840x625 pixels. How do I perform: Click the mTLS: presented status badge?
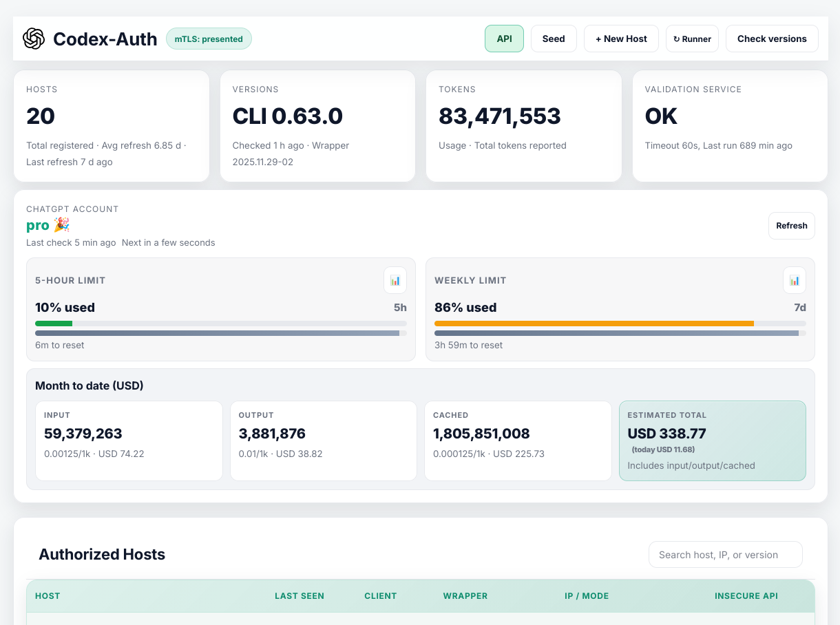click(x=209, y=39)
